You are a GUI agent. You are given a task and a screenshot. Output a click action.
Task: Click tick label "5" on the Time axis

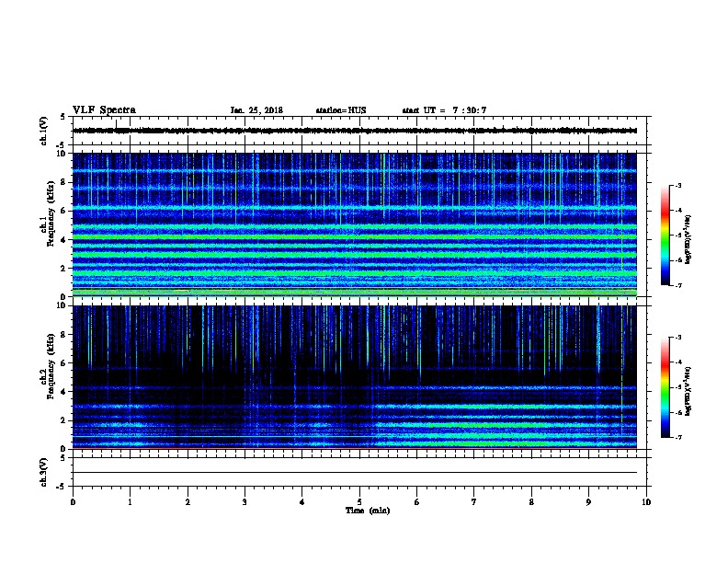359,502
